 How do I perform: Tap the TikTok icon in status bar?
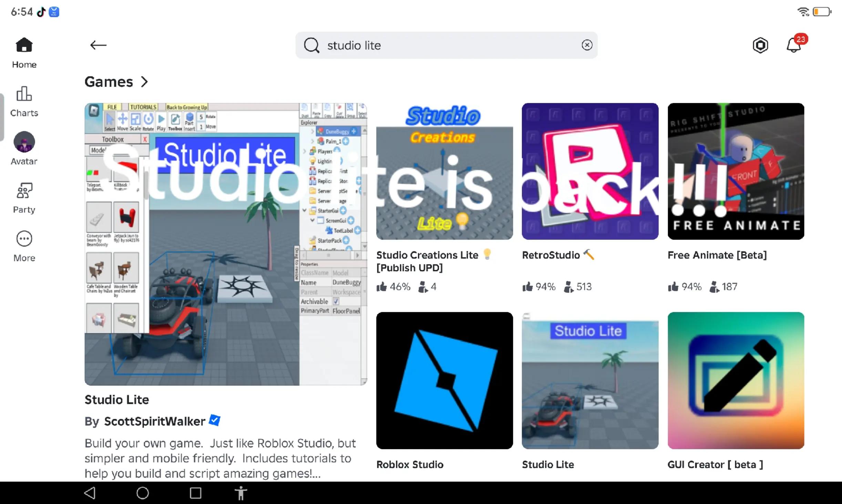(41, 12)
